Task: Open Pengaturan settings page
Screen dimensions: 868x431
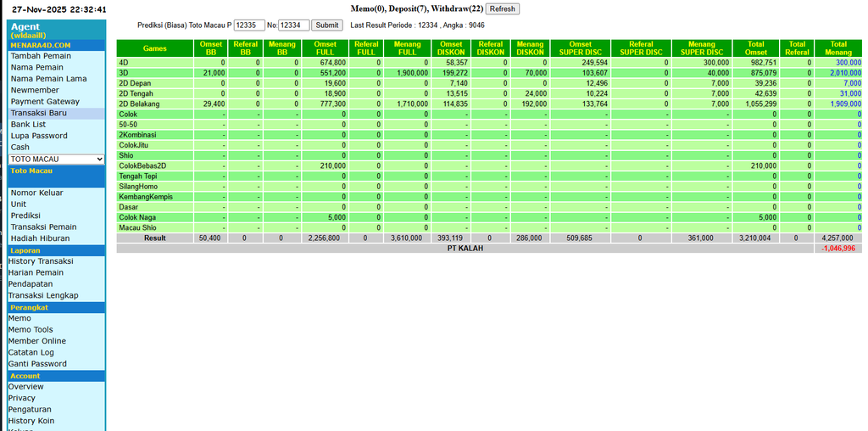Action: pyautogui.click(x=30, y=410)
